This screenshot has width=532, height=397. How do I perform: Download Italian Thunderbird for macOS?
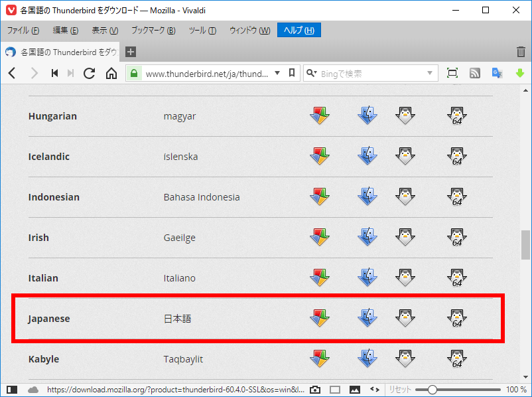367,278
